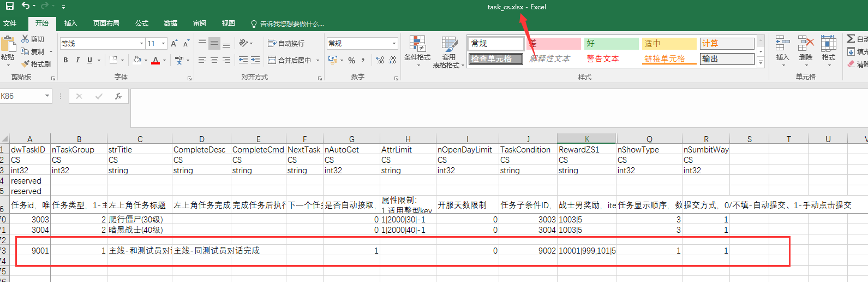The width and height of the screenshot is (868, 282).
Task: Click the red font color button
Action: click(x=156, y=60)
